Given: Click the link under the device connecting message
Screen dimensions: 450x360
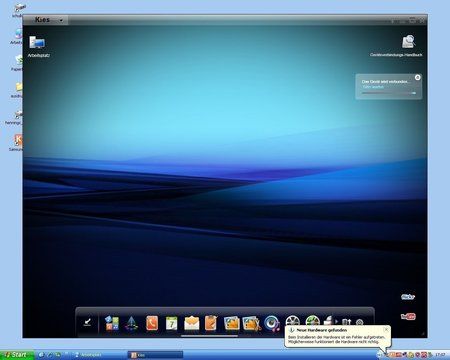Looking at the screenshot, I should 373,87.
